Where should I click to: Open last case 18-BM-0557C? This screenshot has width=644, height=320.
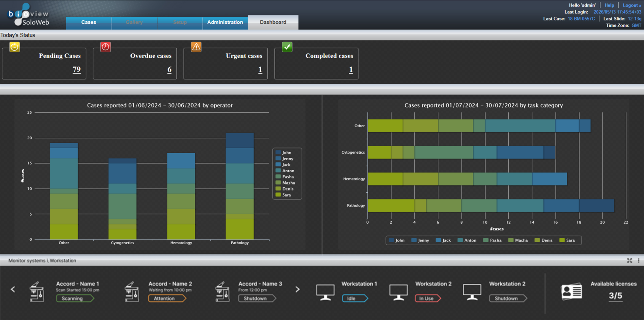(581, 19)
